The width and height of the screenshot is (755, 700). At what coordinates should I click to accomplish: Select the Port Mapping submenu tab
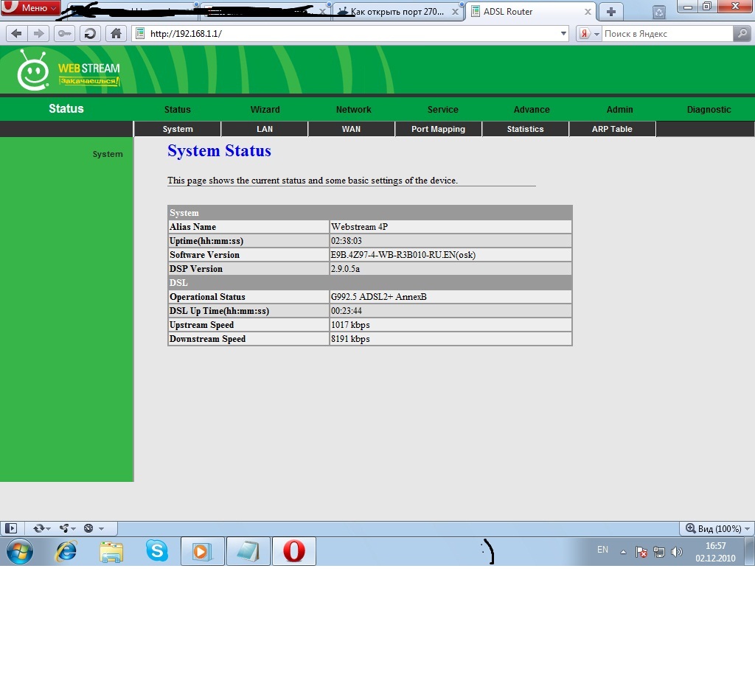pos(438,129)
